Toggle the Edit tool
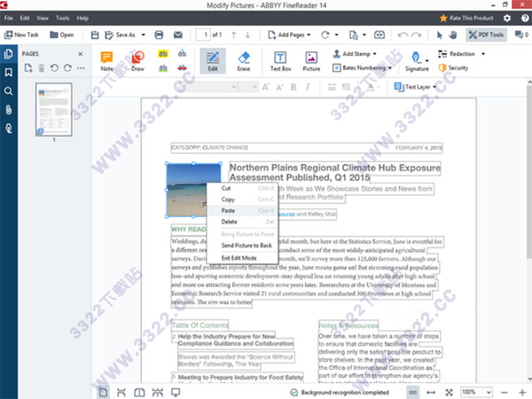The image size is (532, 399). (213, 60)
